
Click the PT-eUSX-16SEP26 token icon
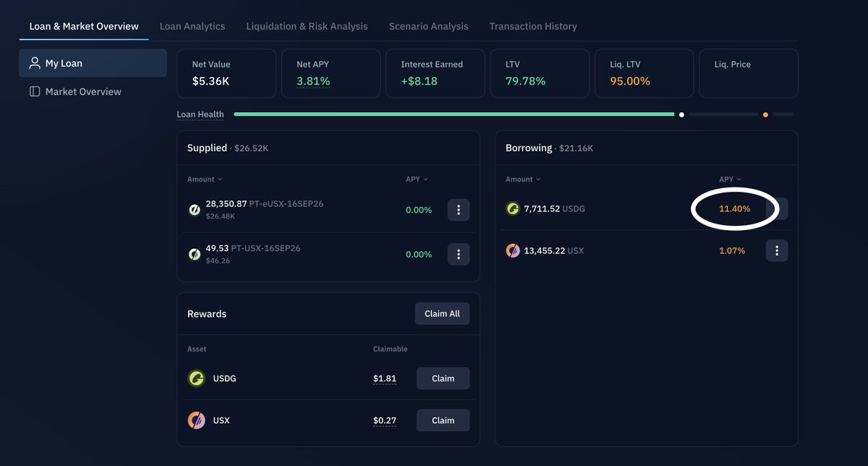(x=194, y=210)
